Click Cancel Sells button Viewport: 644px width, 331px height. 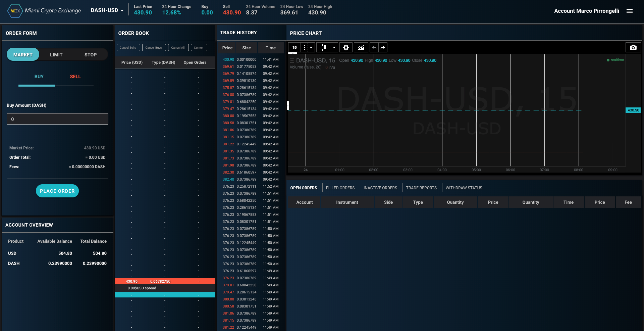coord(128,48)
